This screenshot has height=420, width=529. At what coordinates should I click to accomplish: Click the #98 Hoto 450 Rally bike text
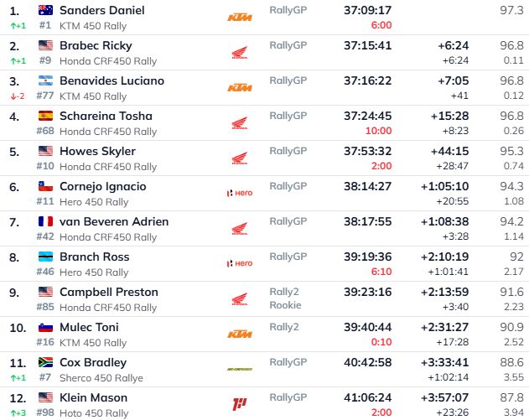click(81, 412)
